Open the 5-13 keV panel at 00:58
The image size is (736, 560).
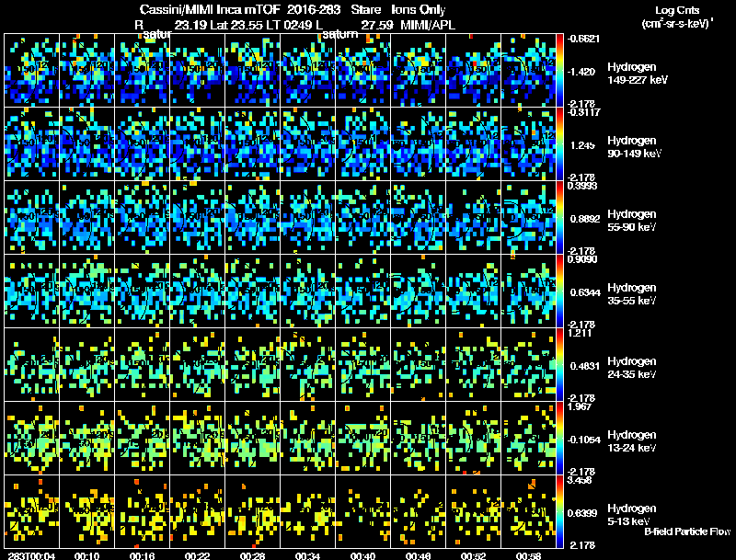coord(528,511)
